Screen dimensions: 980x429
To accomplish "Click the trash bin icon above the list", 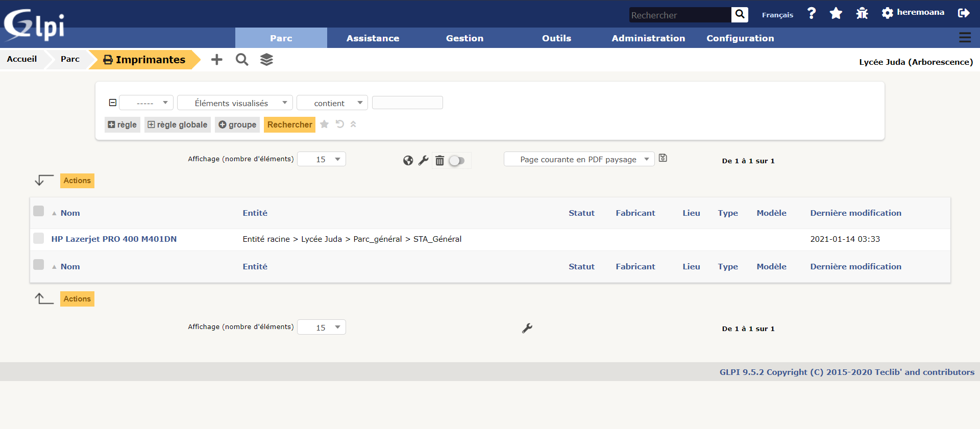I will (439, 161).
